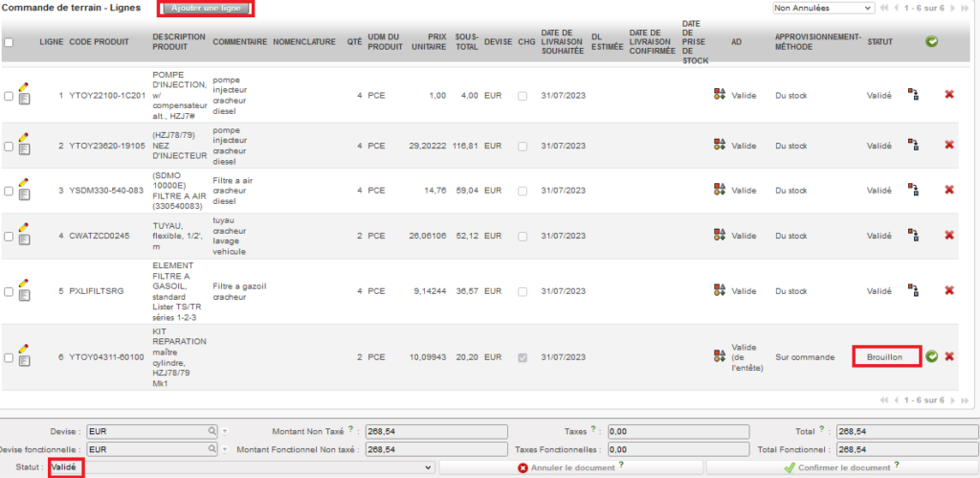Open the Non Annulées filter dropdown

pos(823,8)
